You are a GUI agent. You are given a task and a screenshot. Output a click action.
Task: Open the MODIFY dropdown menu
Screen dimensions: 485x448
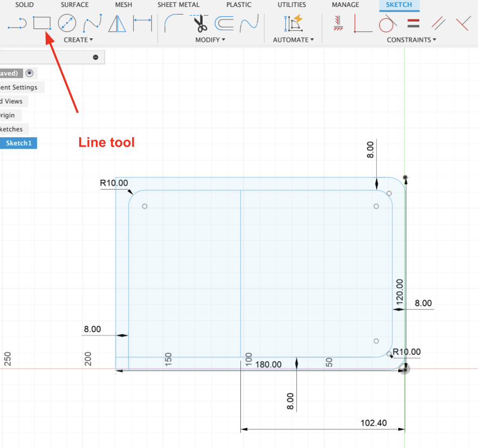click(x=210, y=40)
